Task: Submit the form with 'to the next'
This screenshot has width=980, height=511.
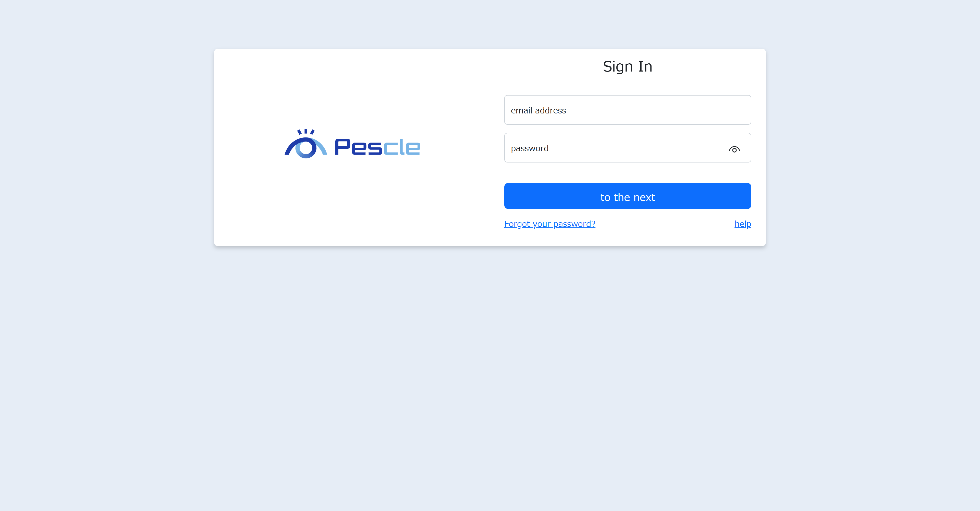Action: coord(627,196)
